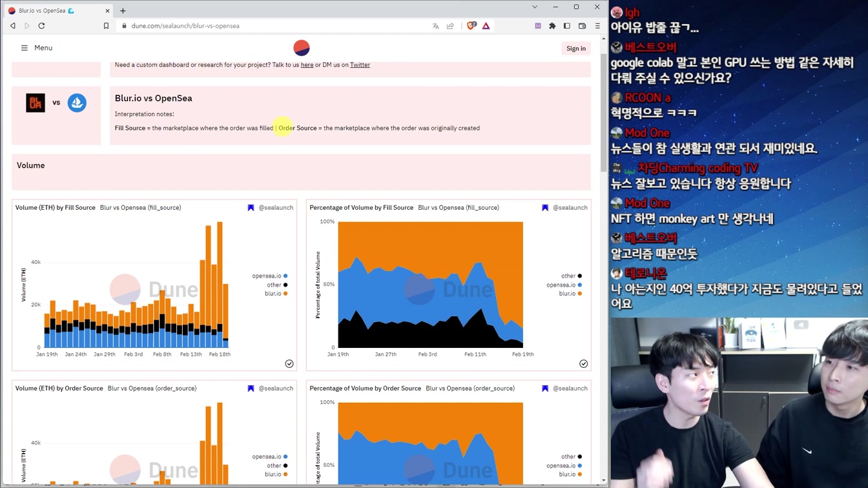Viewport: 868px width, 488px height.
Task: Click the Dune logo in the header
Action: pyautogui.click(x=302, y=48)
